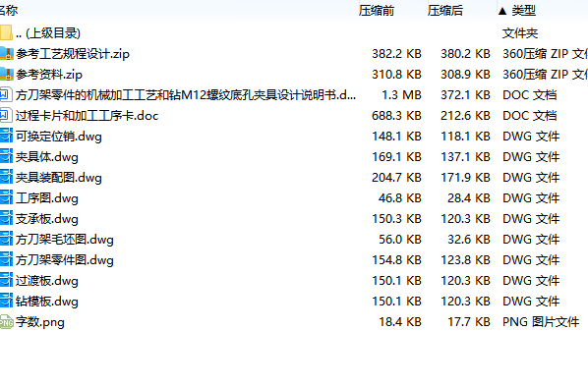
Task: Click the PNG icon of 字数.png
Action: pyautogui.click(x=6, y=322)
